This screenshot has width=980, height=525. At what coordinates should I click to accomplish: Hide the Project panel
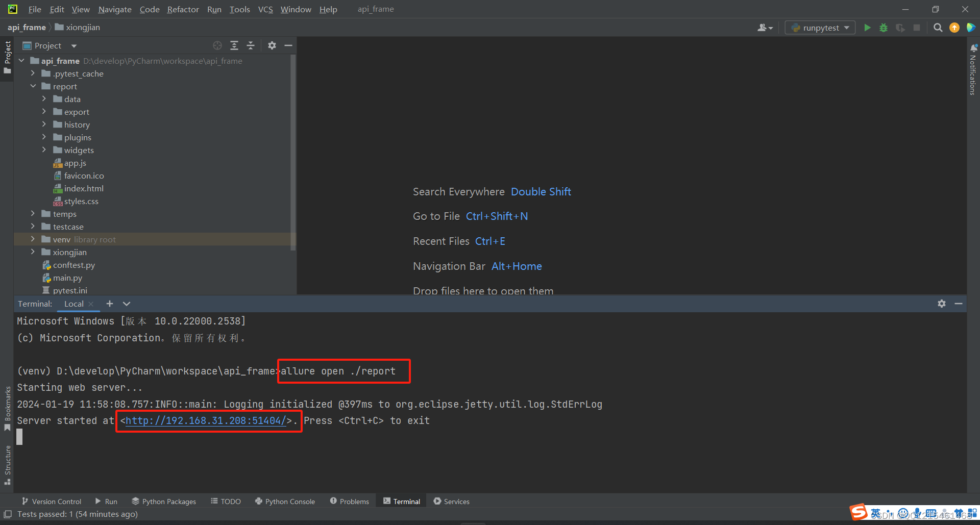(288, 45)
